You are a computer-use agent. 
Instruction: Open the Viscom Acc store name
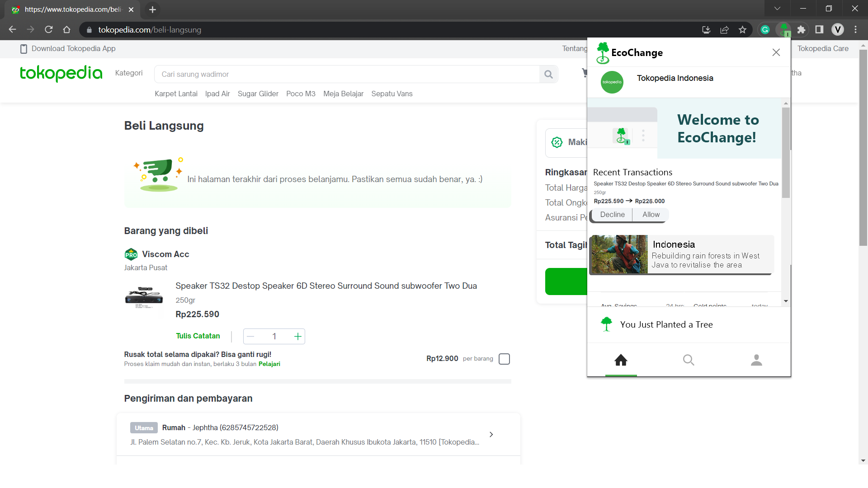[x=165, y=254]
